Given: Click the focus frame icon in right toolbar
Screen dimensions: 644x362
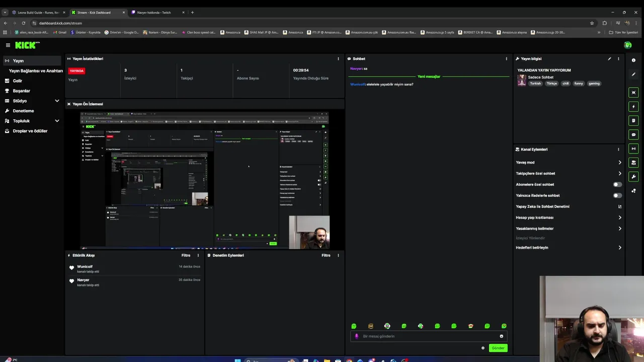Looking at the screenshot, I should coord(633,93).
